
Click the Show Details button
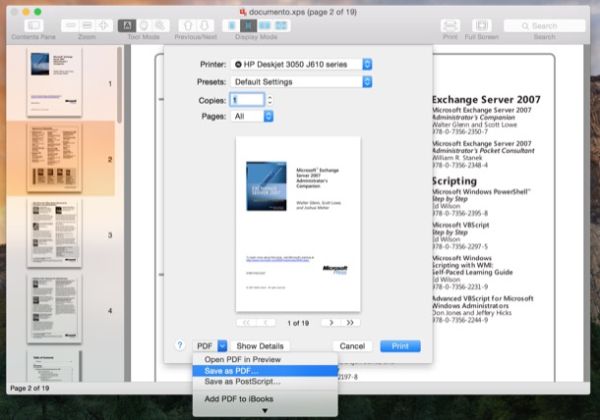pos(260,345)
